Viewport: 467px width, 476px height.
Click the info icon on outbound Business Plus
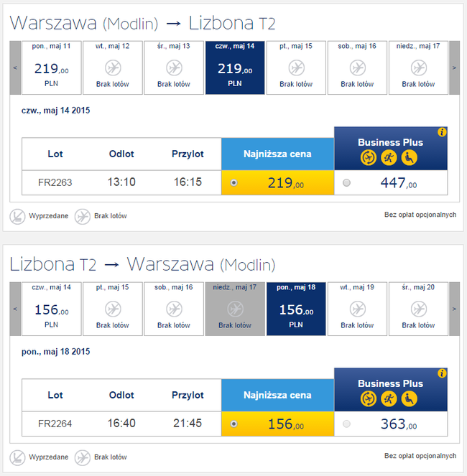pyautogui.click(x=442, y=132)
